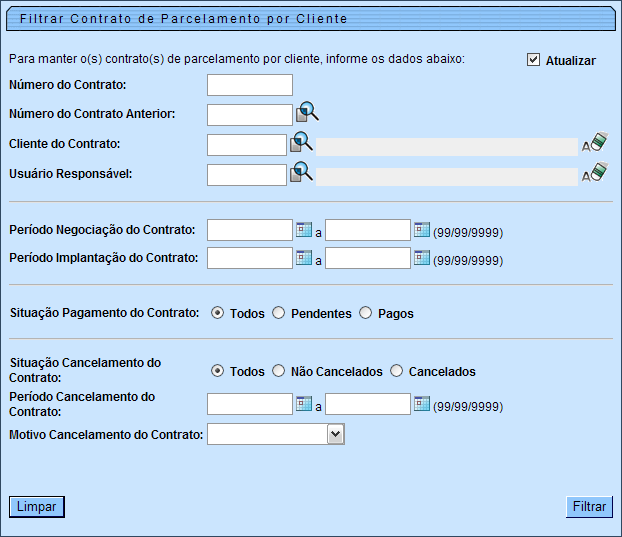This screenshot has width=622, height=537.
Task: Focus the Número do Contrato input field
Action: click(x=250, y=85)
